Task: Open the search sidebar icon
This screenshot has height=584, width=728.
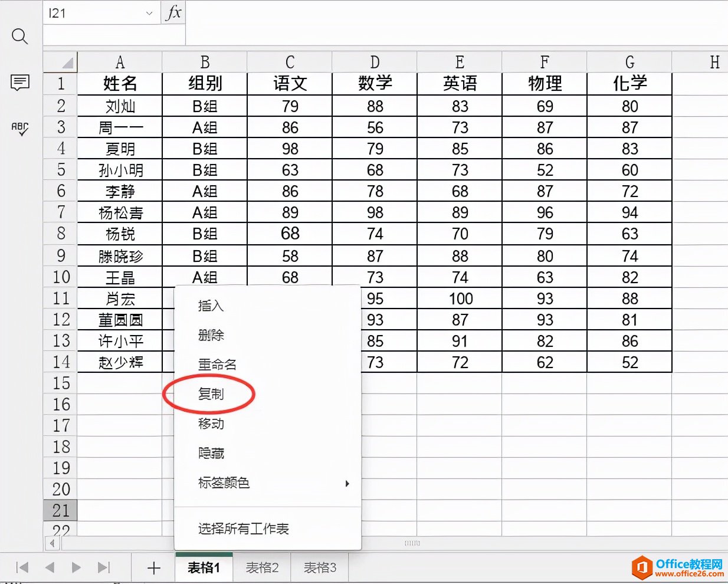Action: (19, 37)
